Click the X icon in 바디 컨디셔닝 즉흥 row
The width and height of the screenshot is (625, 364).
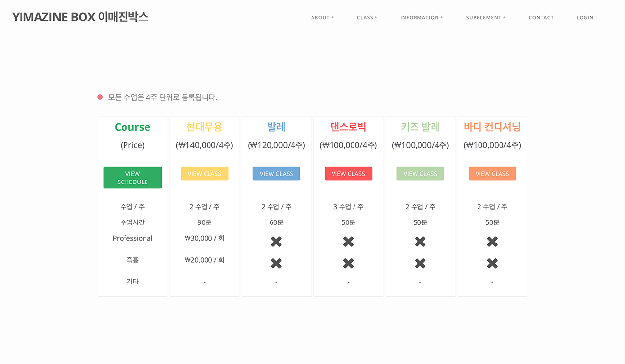pyautogui.click(x=492, y=263)
